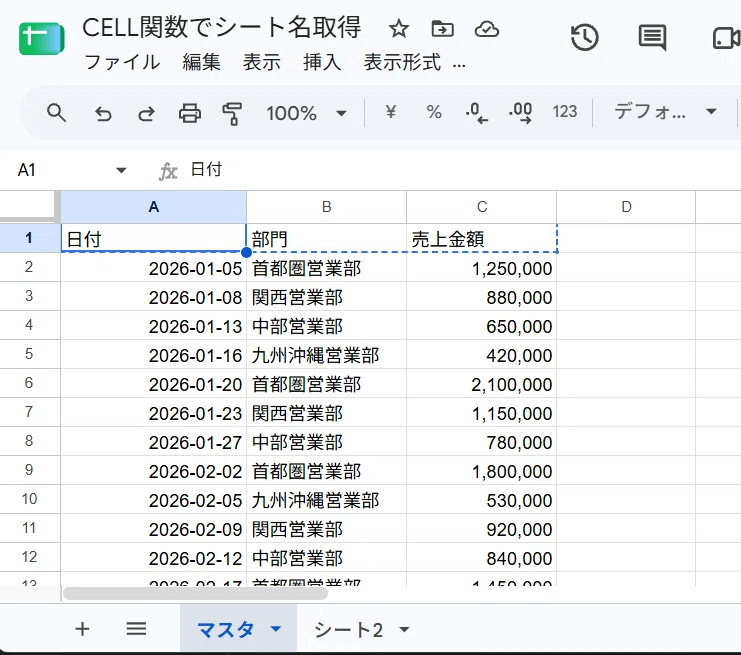Click the video meeting camera icon
Image resolution: width=741 pixels, height=655 pixels.
click(x=726, y=38)
